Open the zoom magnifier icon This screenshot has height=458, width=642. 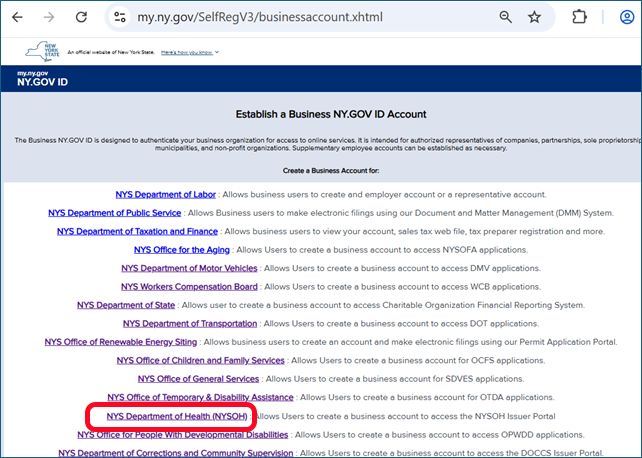(506, 17)
